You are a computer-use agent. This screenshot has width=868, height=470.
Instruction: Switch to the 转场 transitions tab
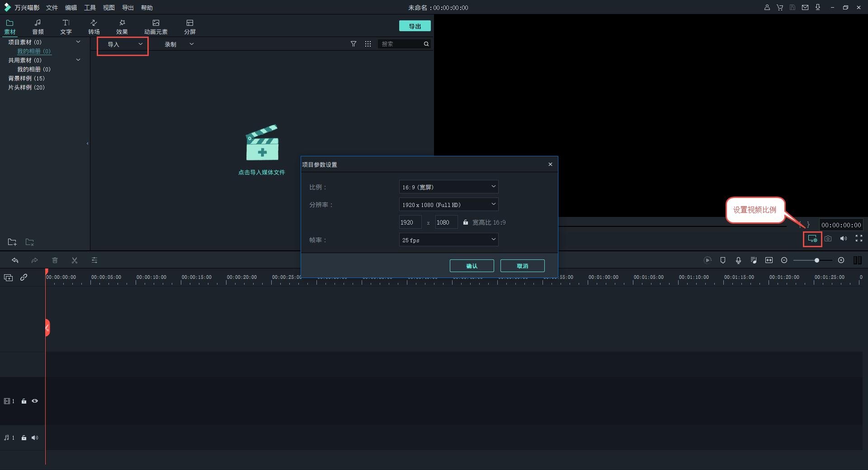pyautogui.click(x=94, y=27)
